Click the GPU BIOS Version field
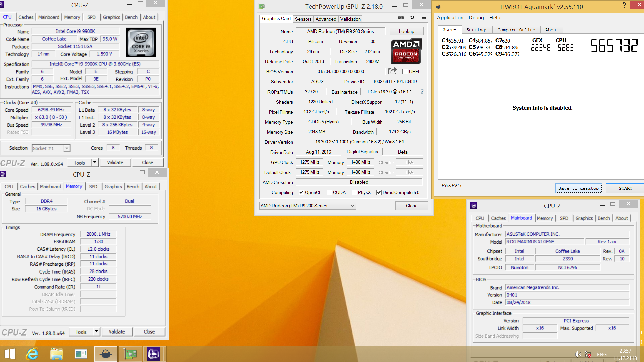The image size is (644, 362). [x=341, y=71]
